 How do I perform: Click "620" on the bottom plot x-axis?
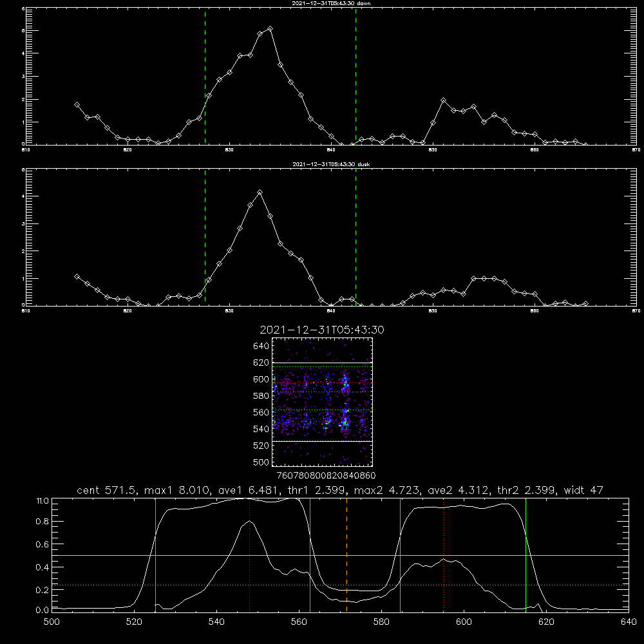(546, 622)
